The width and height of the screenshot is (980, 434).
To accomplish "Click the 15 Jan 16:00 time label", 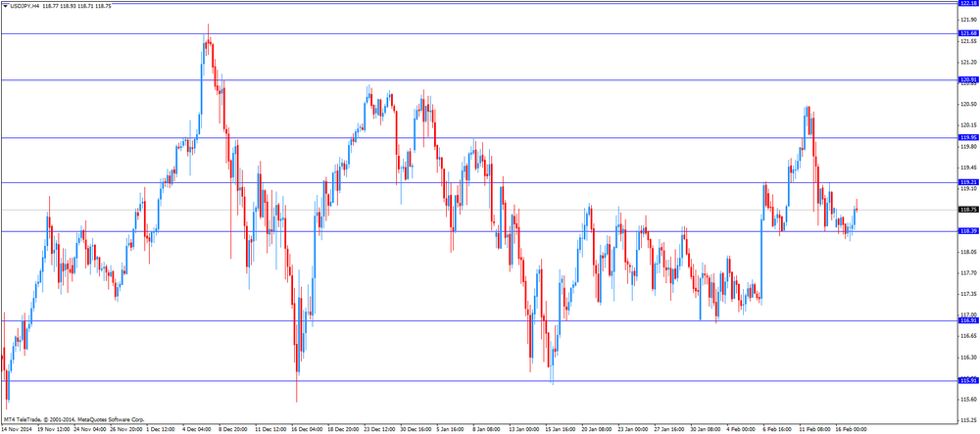I will (x=562, y=430).
